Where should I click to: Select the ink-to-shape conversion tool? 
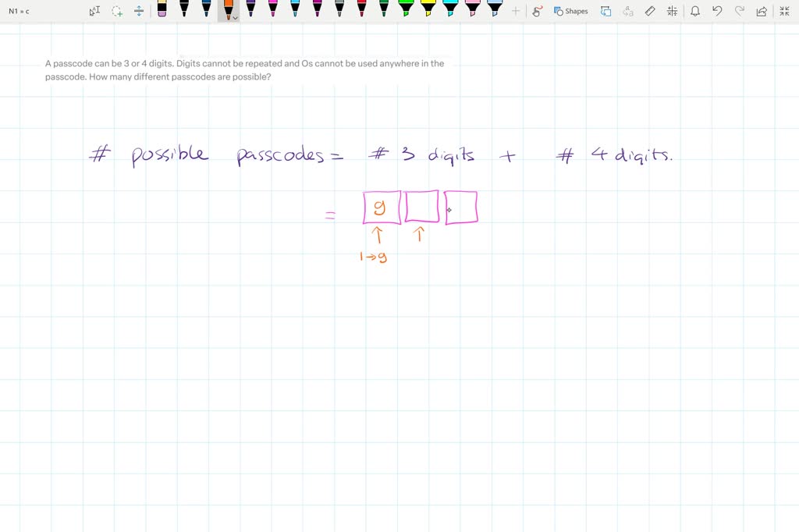tap(537, 11)
